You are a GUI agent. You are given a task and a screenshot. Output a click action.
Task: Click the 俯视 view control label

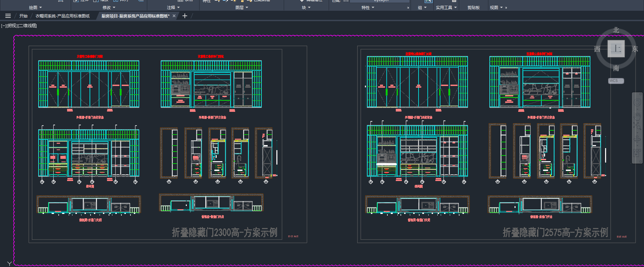pyautogui.click(x=12, y=26)
